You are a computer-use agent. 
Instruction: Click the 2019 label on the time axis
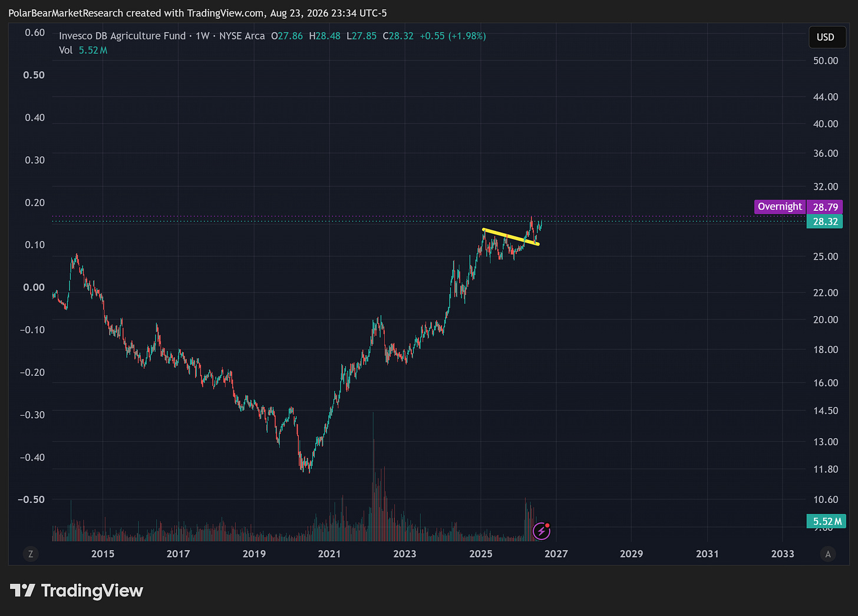click(x=254, y=554)
